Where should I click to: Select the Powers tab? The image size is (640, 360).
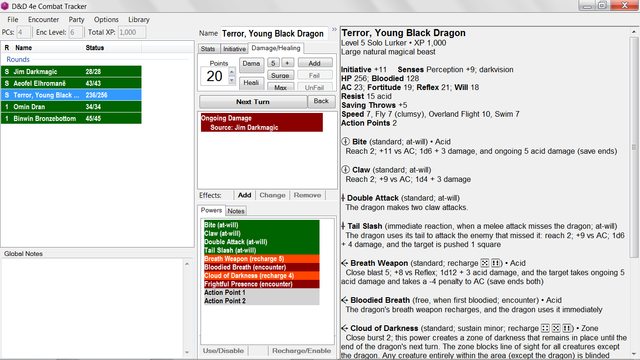211,210
